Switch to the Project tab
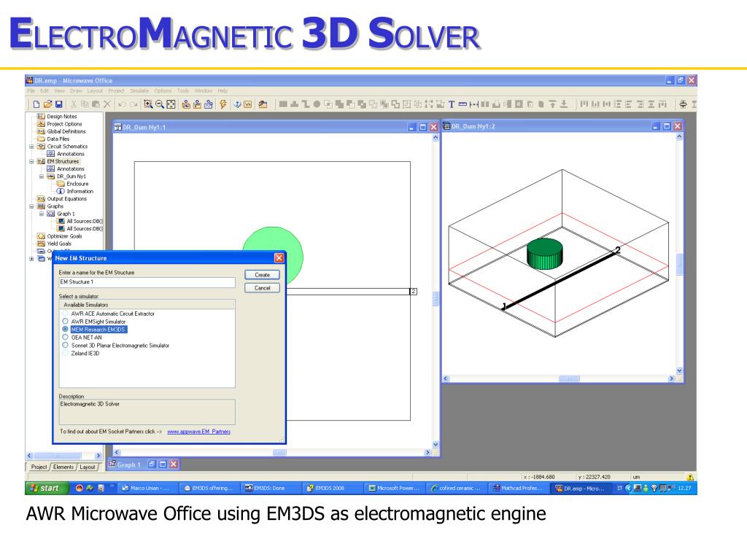Viewport: 747px width, 560px height. pyautogui.click(x=39, y=467)
